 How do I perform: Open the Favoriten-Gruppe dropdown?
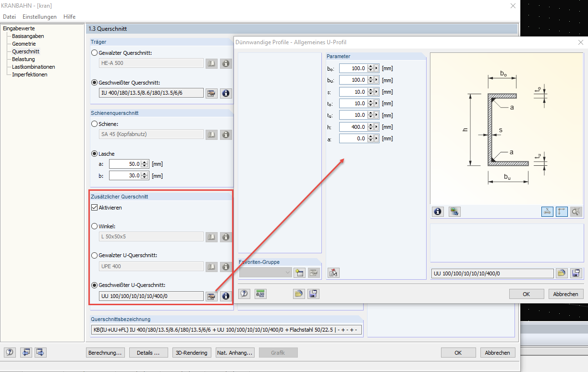pyautogui.click(x=266, y=273)
